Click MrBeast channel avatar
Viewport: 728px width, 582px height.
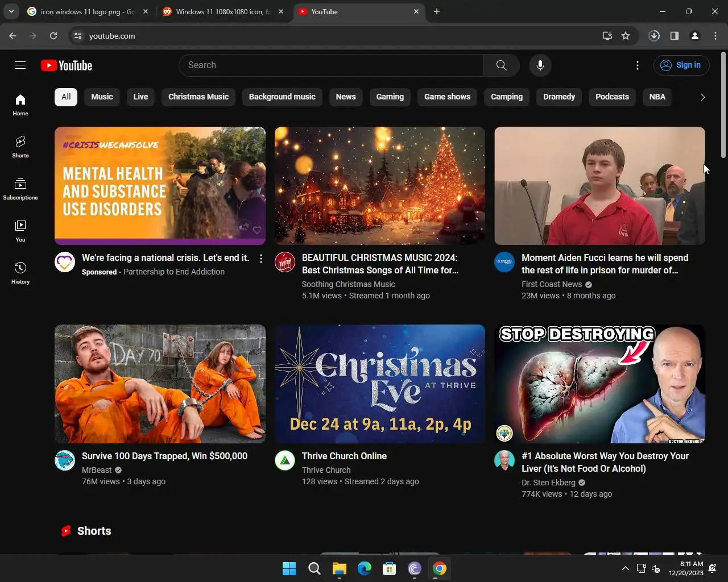tap(65, 460)
